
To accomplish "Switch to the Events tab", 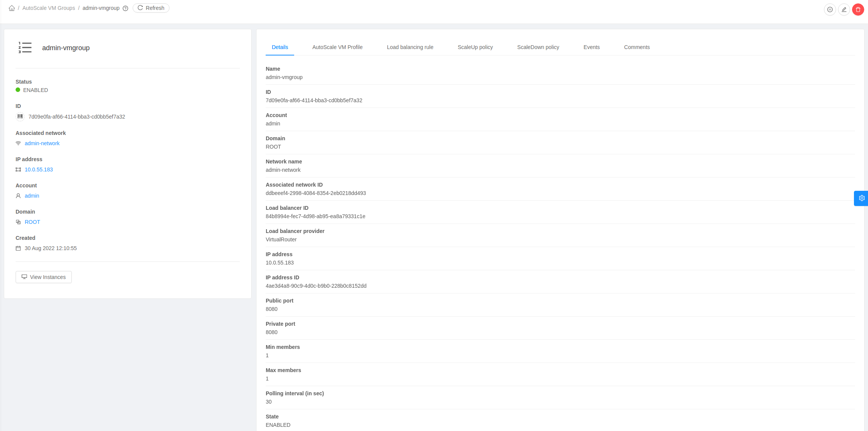I will 591,47.
